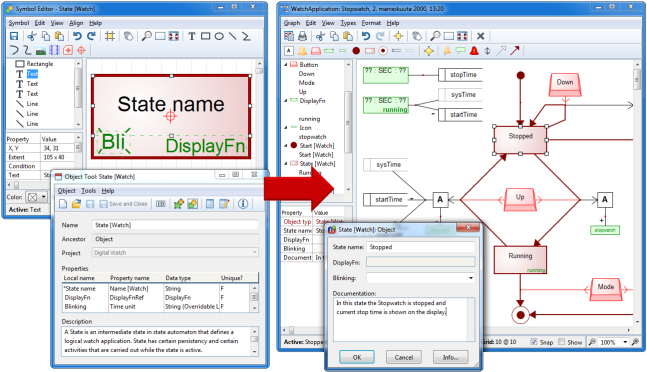Viewport: 647px width, 372px height.
Task: Click the form edit pencil icon in Object Tool
Action: (224, 204)
